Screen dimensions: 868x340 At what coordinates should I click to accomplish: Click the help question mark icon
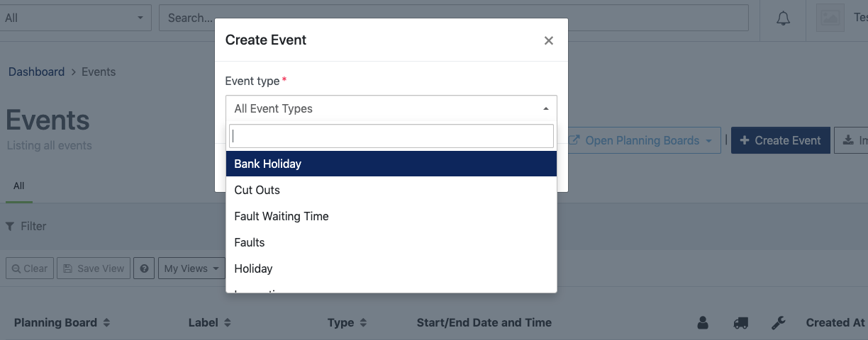click(144, 268)
